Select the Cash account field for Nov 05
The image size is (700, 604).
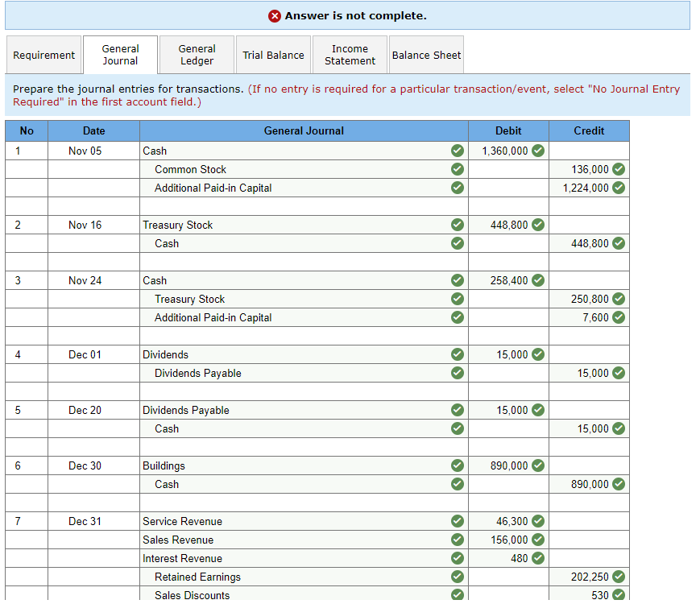[x=304, y=151]
